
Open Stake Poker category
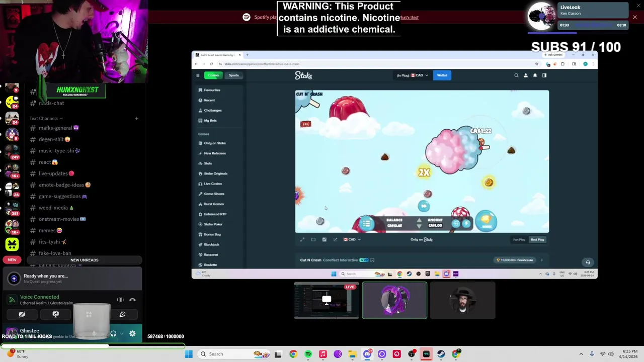210,224
